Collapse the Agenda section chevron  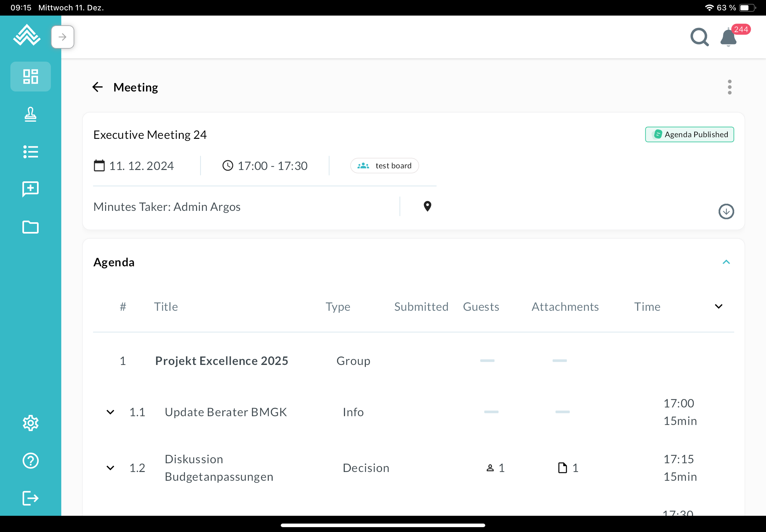tap(726, 262)
